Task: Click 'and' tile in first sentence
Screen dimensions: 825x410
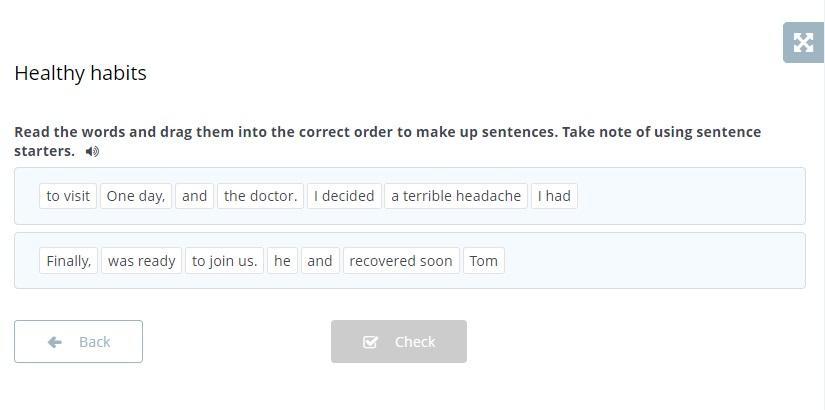Action: point(194,196)
